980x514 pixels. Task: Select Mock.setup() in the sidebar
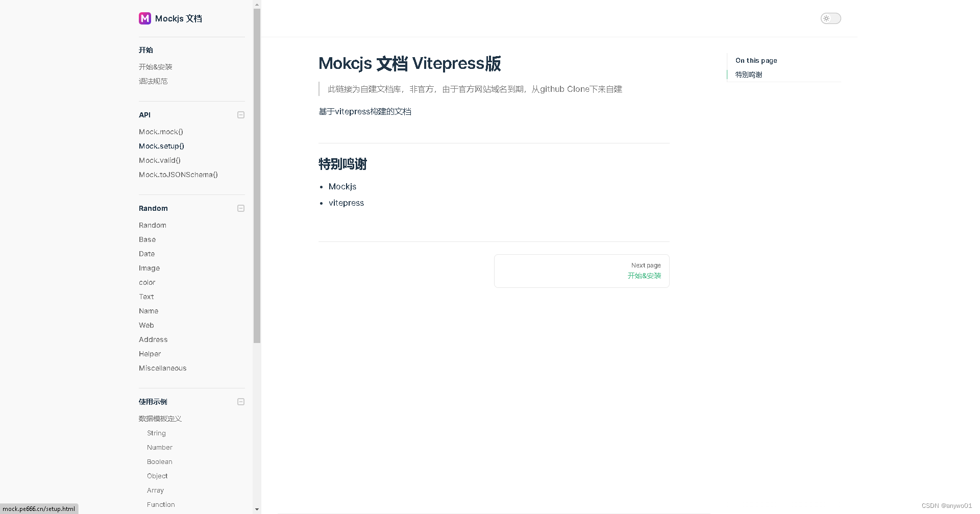click(x=161, y=146)
